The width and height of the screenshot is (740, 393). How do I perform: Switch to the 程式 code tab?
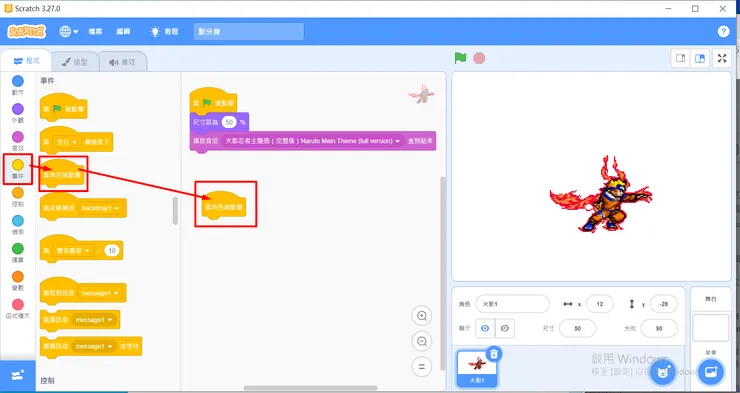point(26,61)
